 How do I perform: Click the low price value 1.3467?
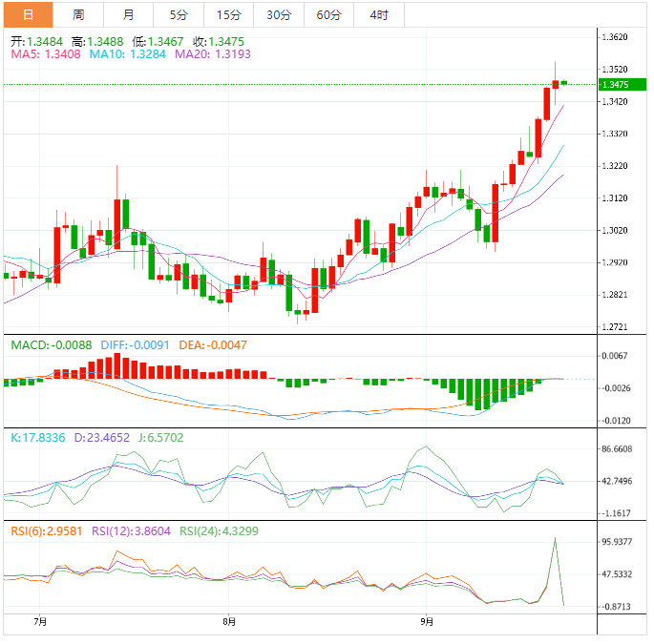pos(165,42)
